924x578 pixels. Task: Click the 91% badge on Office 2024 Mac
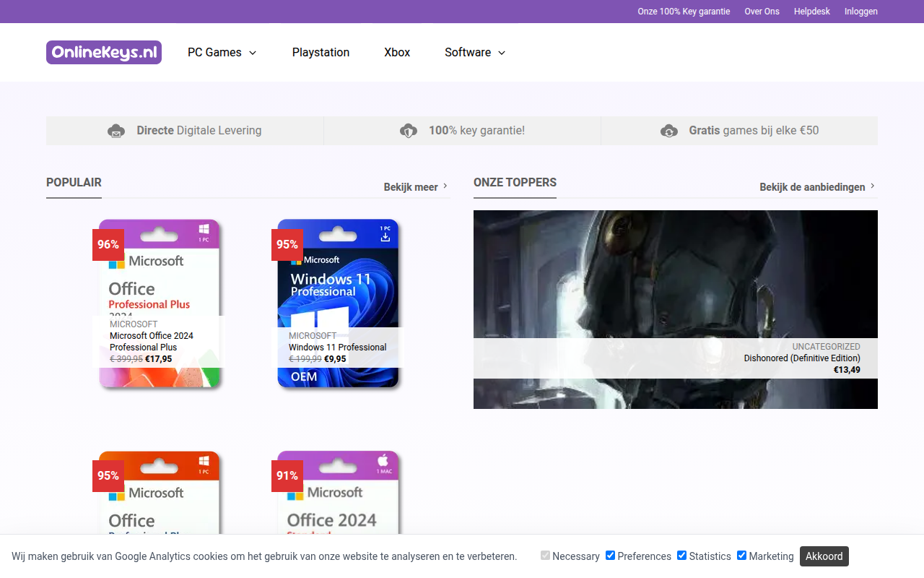(287, 475)
